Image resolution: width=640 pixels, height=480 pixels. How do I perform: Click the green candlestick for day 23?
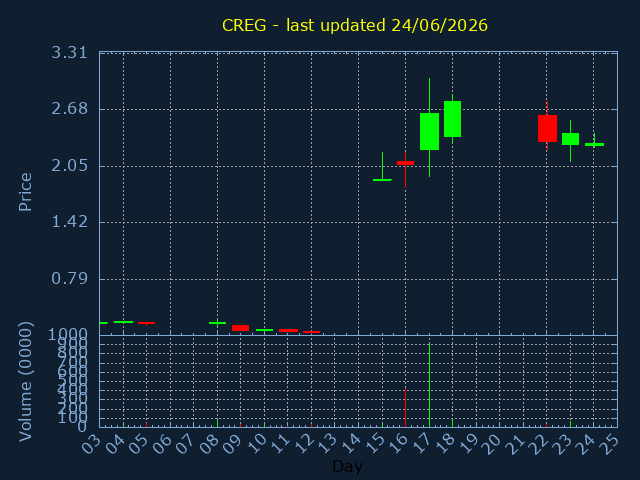tap(570, 139)
